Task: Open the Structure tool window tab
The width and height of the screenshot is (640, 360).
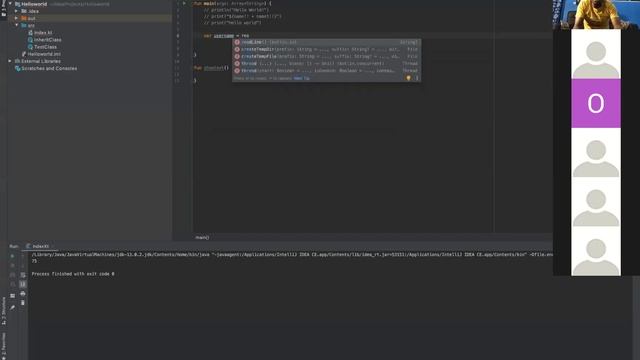Action: point(3,311)
